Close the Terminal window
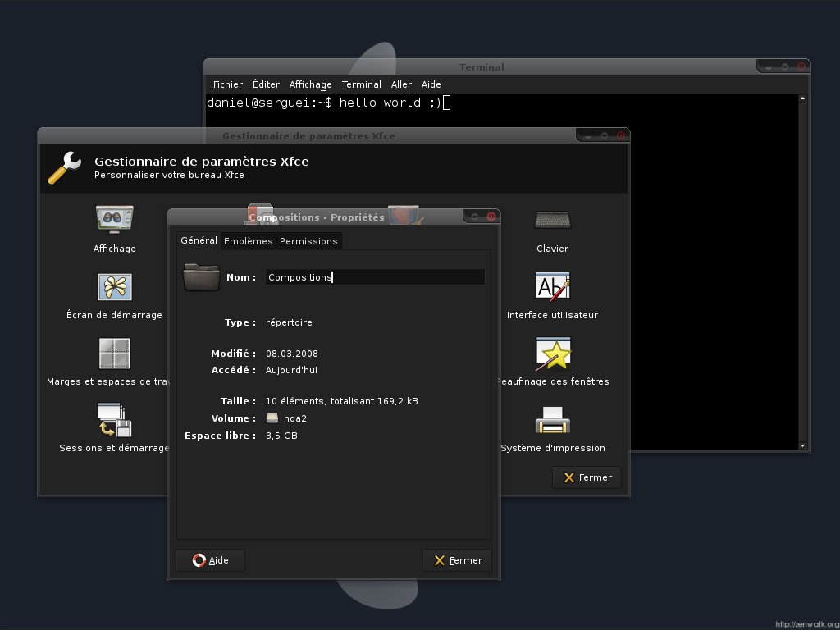The image size is (840, 630). [801, 66]
